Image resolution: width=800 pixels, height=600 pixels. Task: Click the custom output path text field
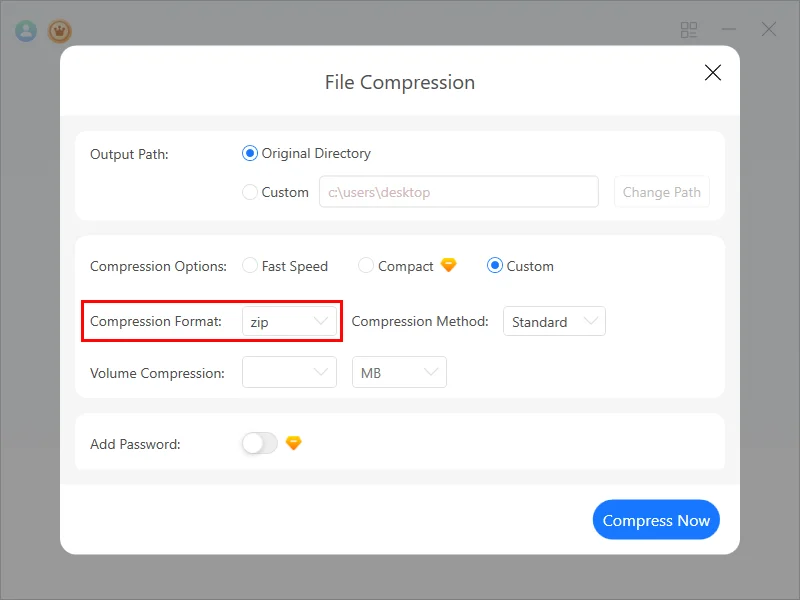tap(458, 192)
